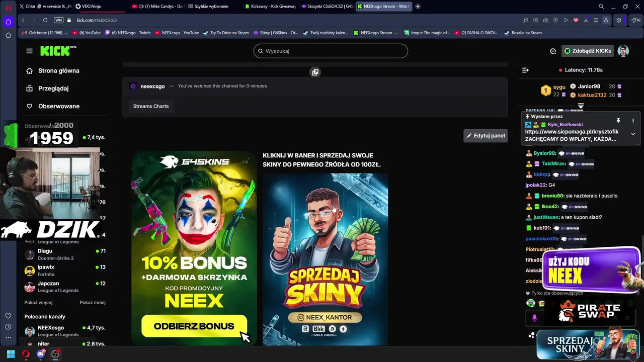This screenshot has height=362, width=644.
Task: Click the Streams Charts button
Action: [x=151, y=106]
